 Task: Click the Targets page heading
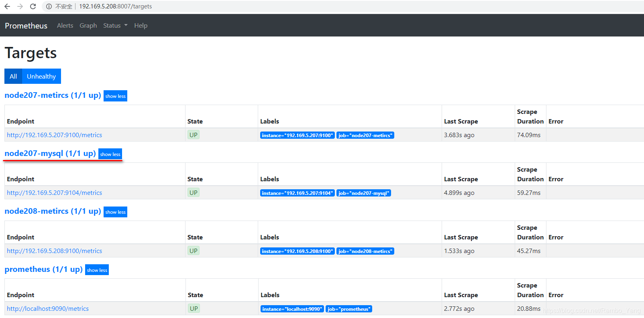[31, 53]
